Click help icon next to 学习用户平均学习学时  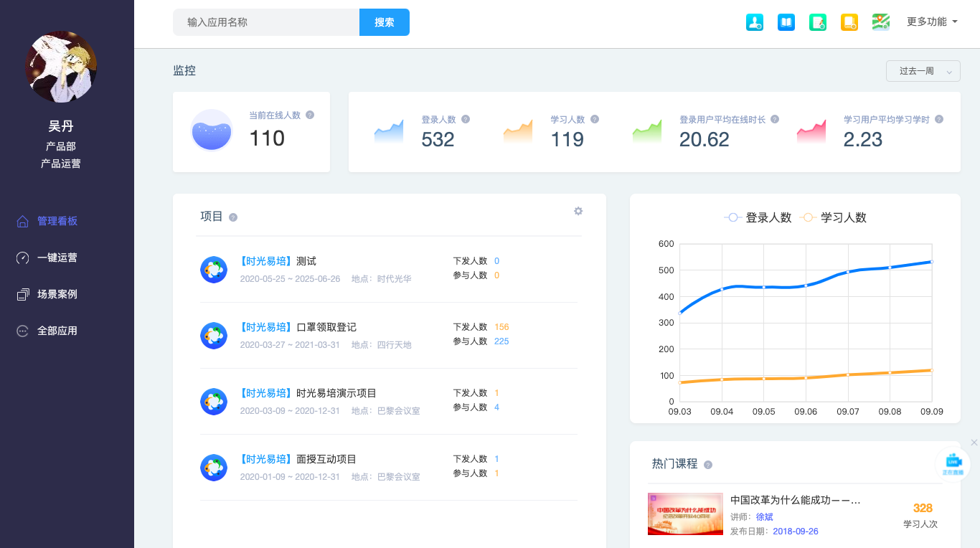(x=939, y=119)
